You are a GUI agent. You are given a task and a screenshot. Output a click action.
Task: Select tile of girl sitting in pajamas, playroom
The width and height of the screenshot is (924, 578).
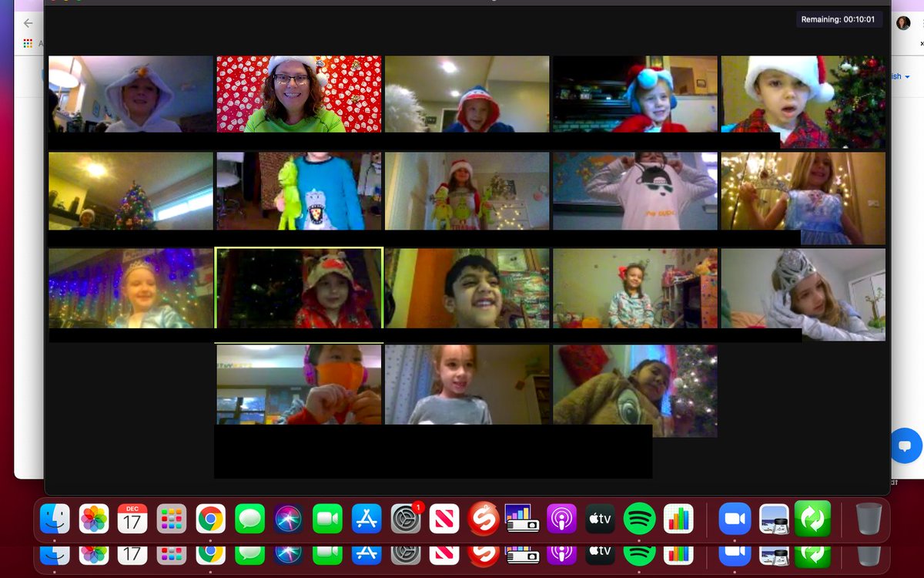pos(635,288)
